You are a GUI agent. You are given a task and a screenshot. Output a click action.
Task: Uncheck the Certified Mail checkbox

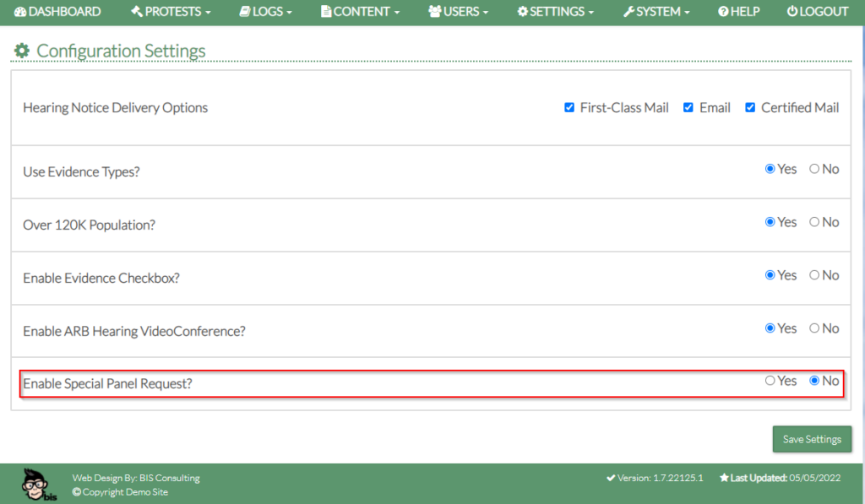(750, 108)
